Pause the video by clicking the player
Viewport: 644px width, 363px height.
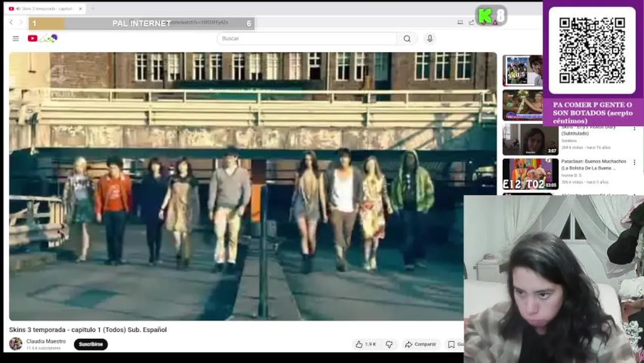pos(252,186)
